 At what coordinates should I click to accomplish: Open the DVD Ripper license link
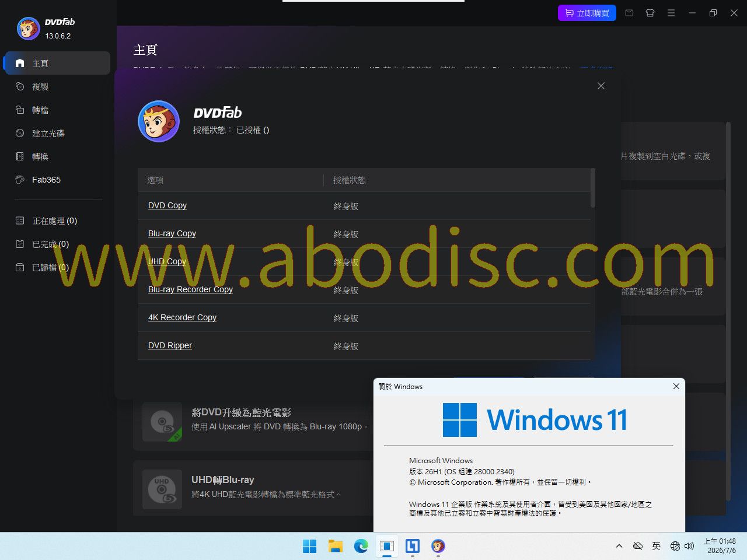coord(170,345)
